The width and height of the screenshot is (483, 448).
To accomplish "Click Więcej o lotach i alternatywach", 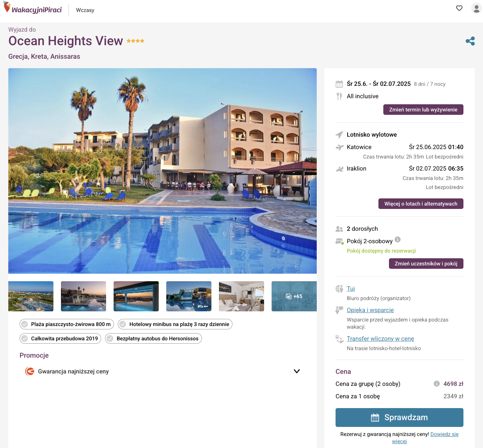I will pos(421,204).
